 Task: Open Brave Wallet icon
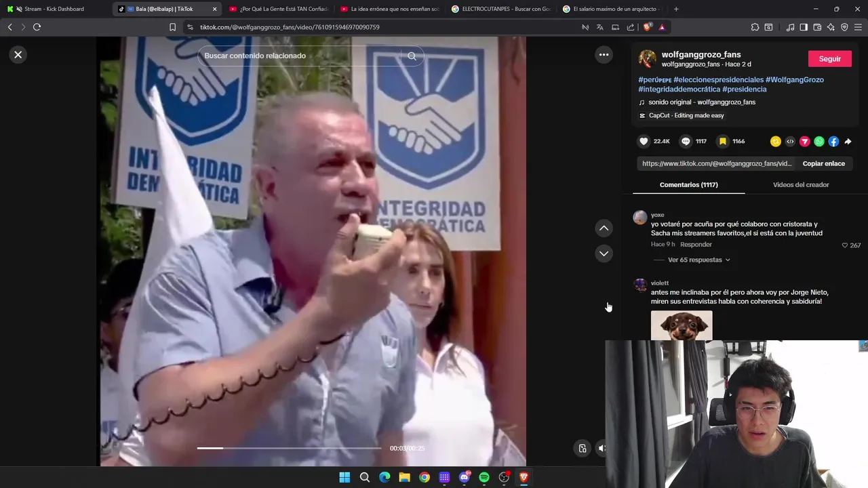point(817,27)
